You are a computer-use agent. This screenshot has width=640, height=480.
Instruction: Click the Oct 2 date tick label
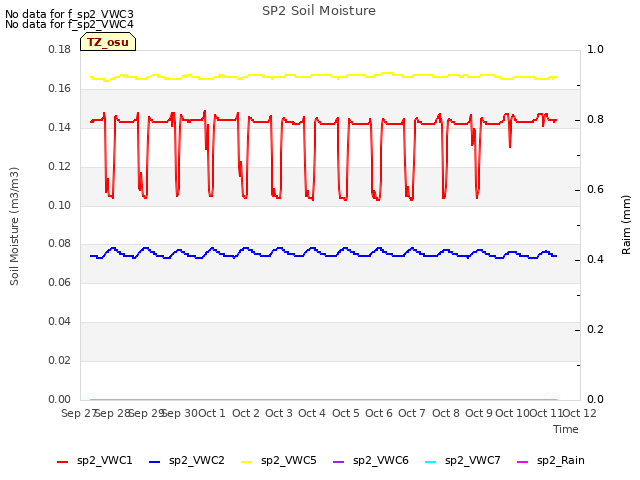click(246, 413)
